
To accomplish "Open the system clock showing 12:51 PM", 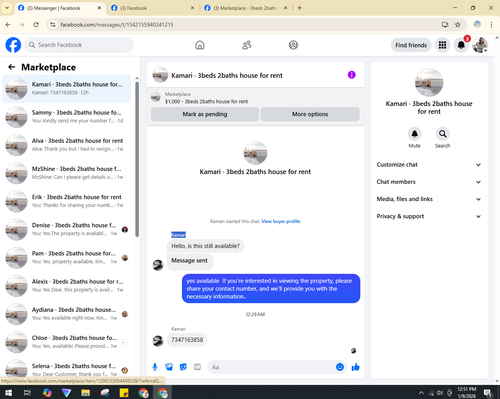I will click(x=467, y=393).
